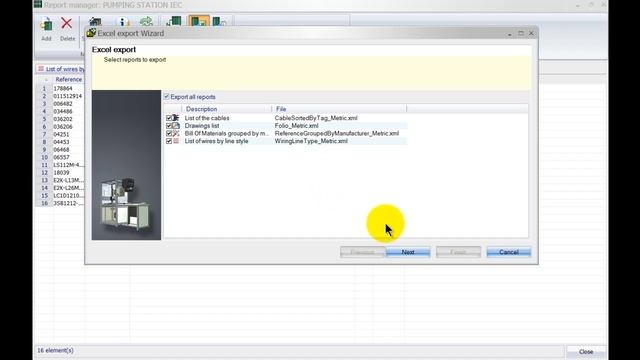640x360 pixels.
Task: Click reference 036202 in row 5
Action: [x=62, y=119]
